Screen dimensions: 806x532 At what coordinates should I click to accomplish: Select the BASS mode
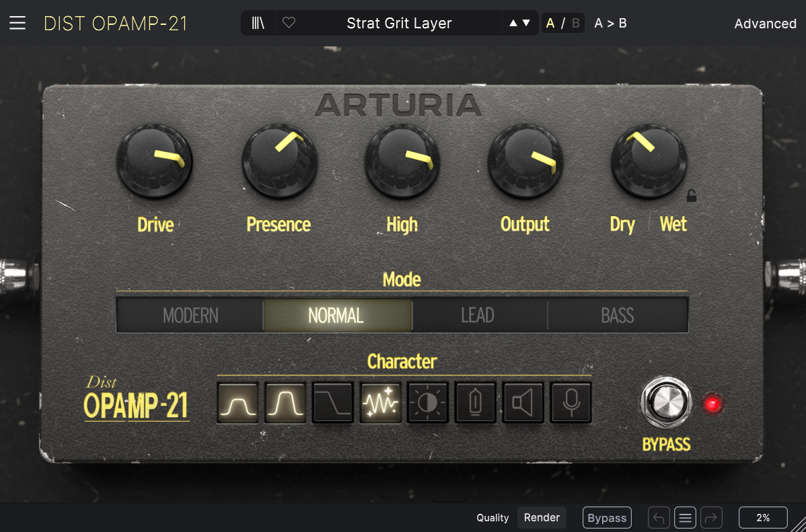pos(618,315)
